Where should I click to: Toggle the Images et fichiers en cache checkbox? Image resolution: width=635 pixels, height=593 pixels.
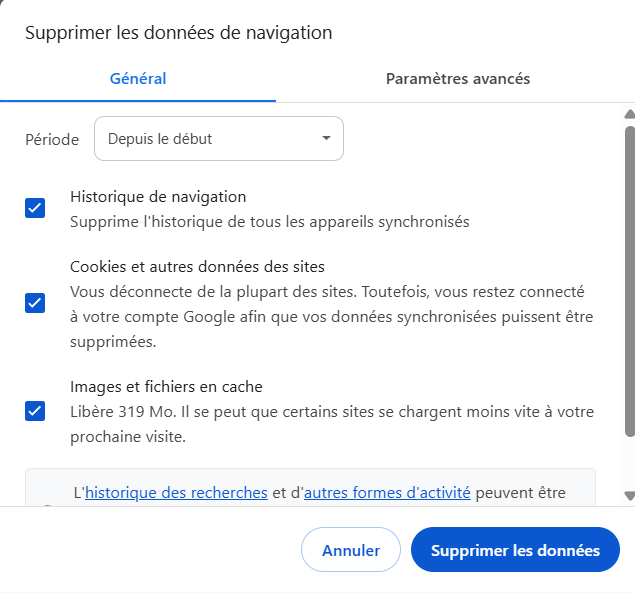35,410
